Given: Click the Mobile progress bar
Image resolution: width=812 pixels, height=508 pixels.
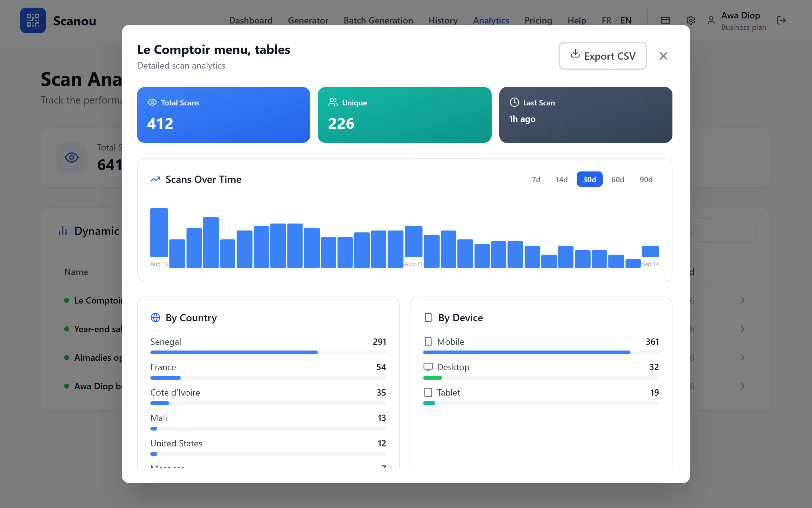Looking at the screenshot, I should (541, 352).
